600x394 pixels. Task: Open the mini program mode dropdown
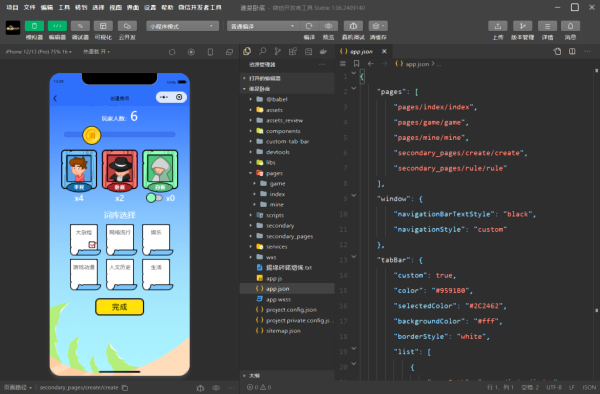(182, 26)
